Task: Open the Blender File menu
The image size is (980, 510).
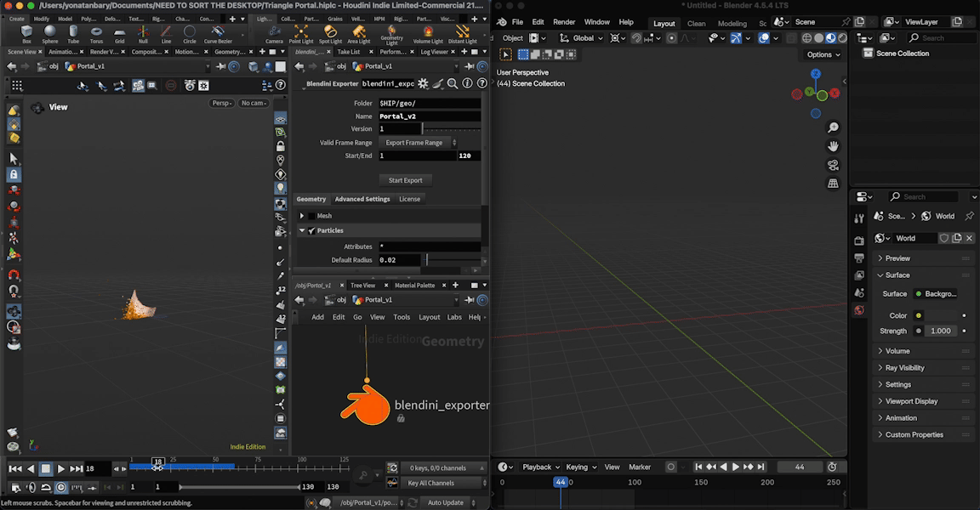Action: [517, 22]
